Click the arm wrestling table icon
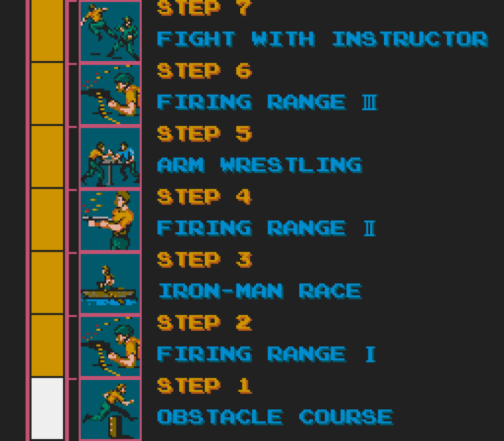Viewport: 504px width, 441px height. pos(110,158)
